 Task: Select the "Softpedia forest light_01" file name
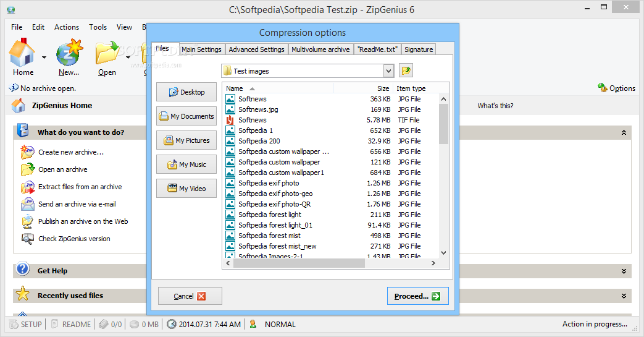[275, 225]
